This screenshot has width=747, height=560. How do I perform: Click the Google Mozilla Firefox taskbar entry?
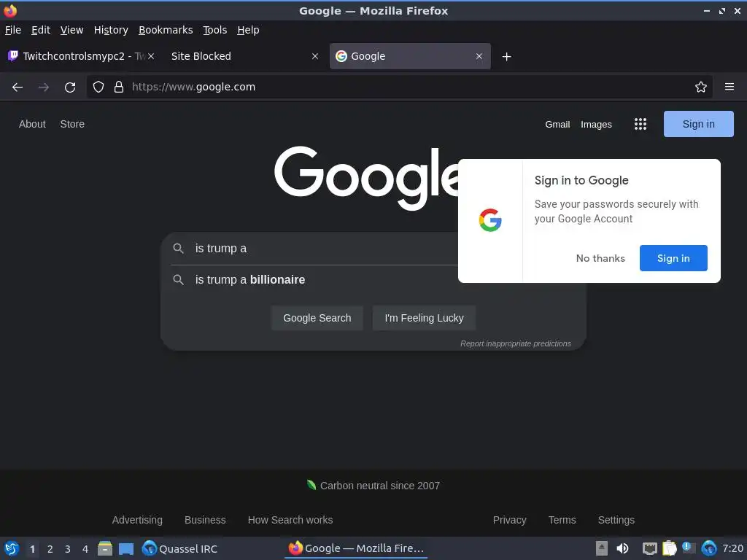pos(356,548)
